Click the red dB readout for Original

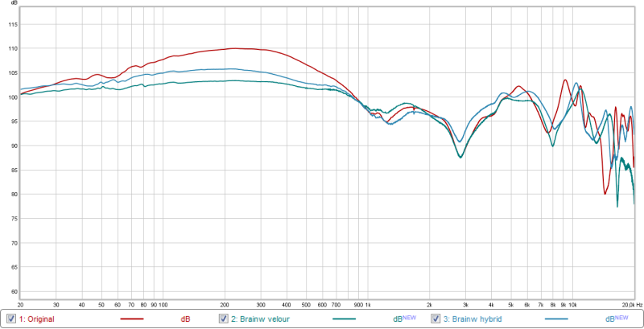185,319
